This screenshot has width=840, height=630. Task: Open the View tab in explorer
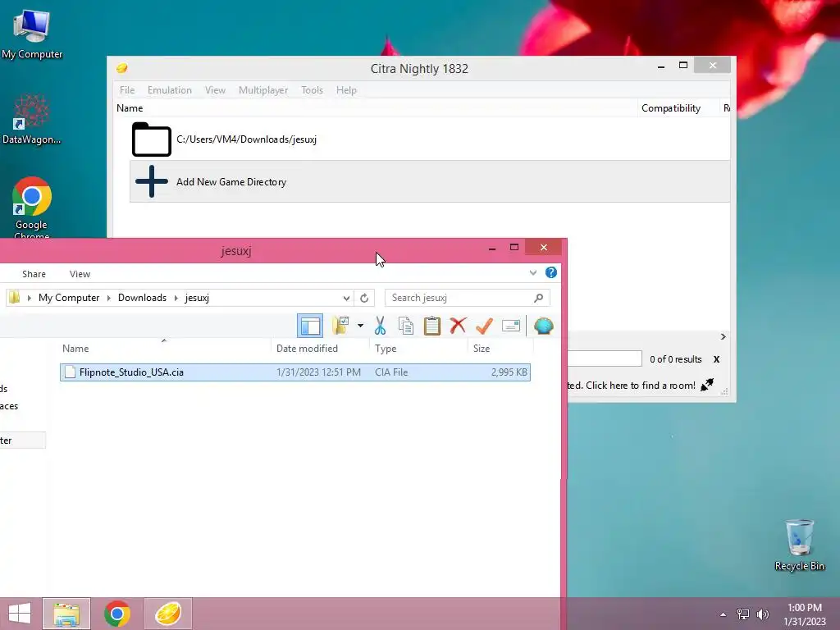80,274
